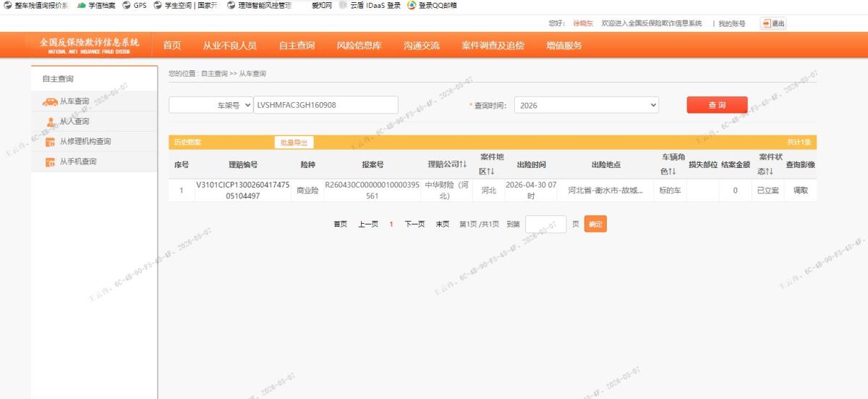This screenshot has height=399, width=868.
Task: Open the GPS bookmark
Action: (135, 5)
